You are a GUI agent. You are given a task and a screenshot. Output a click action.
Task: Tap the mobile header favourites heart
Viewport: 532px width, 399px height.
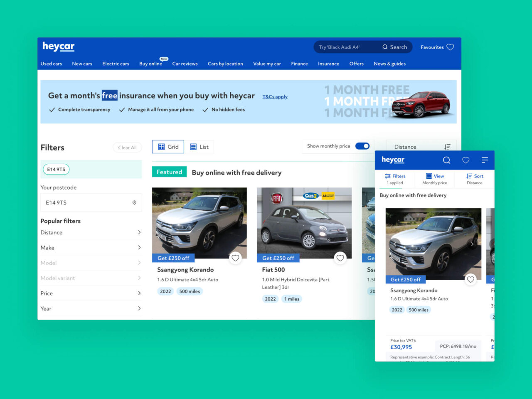[x=465, y=160]
